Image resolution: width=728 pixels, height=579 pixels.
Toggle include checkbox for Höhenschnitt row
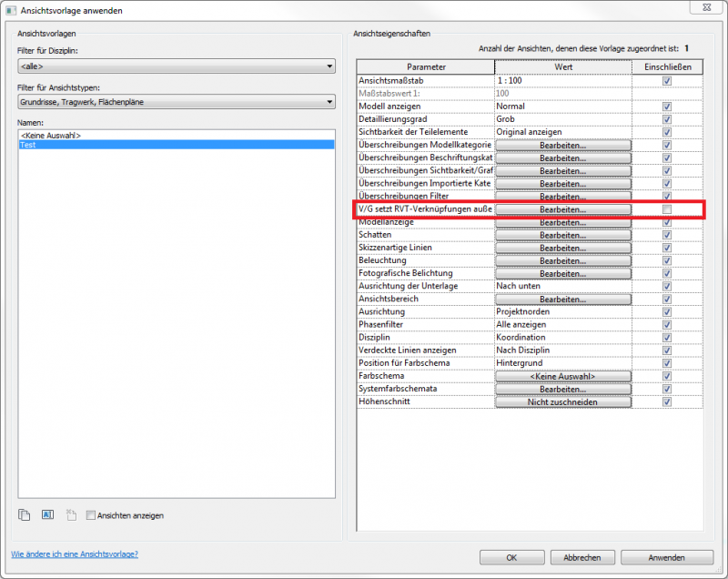click(667, 401)
